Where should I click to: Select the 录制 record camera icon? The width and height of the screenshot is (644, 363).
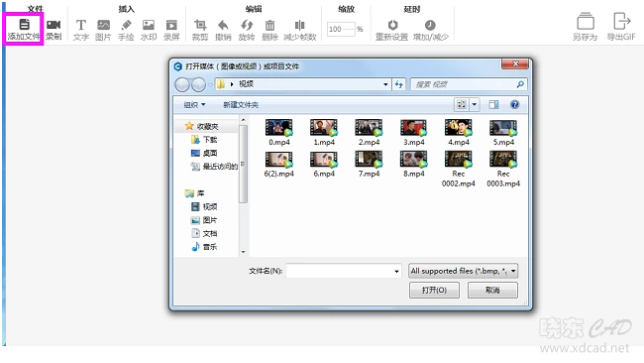(x=54, y=25)
